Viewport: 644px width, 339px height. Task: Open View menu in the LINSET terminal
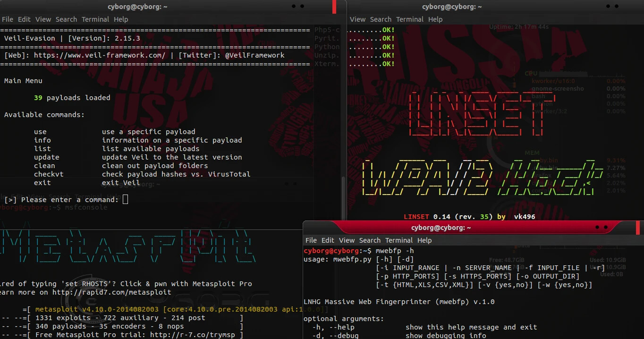[x=357, y=19]
